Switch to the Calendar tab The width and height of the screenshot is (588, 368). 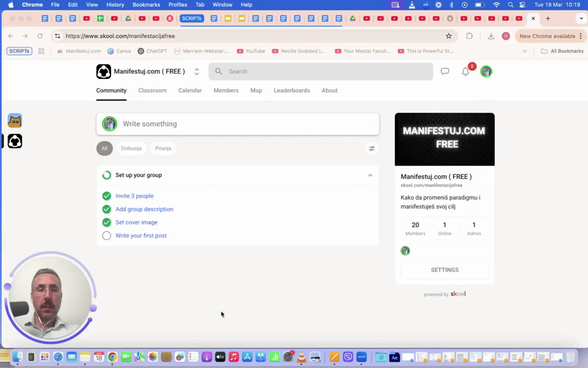(x=190, y=90)
